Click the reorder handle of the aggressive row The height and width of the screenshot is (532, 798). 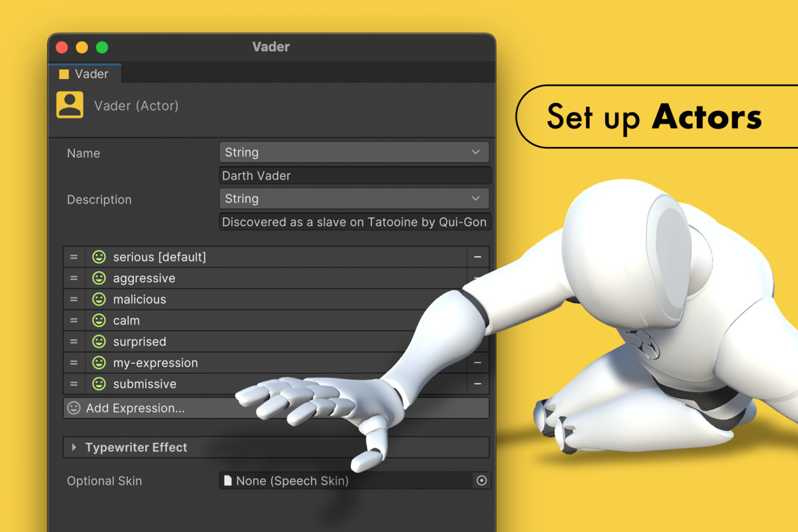74,278
